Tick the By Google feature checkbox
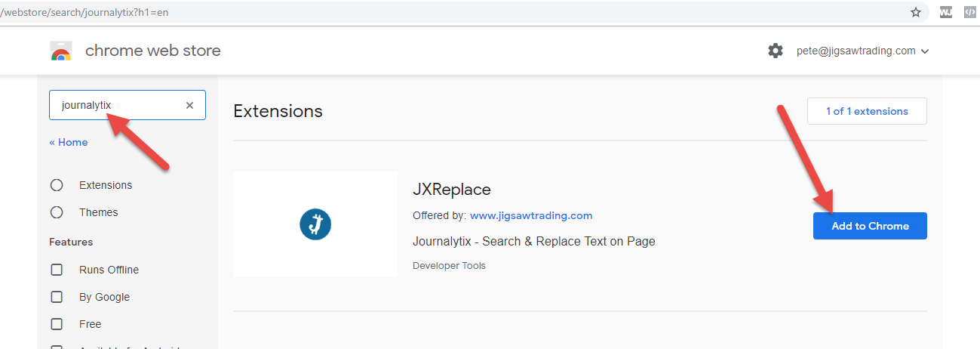 coord(57,297)
